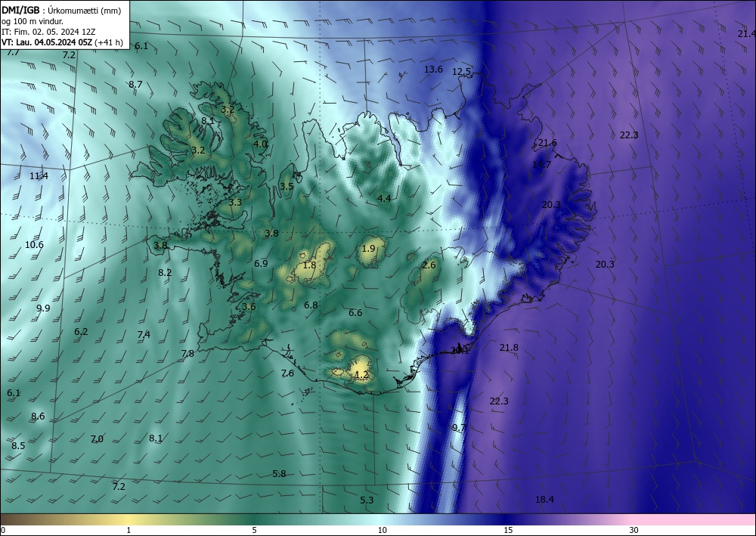Click the map value 12.5
Screen dimensions: 756x536
(461, 72)
